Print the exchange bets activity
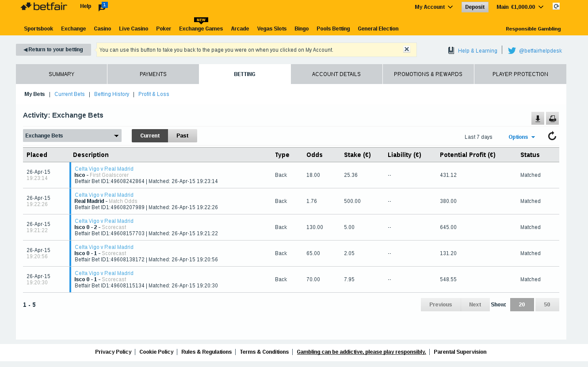The image size is (588, 367). [x=552, y=119]
